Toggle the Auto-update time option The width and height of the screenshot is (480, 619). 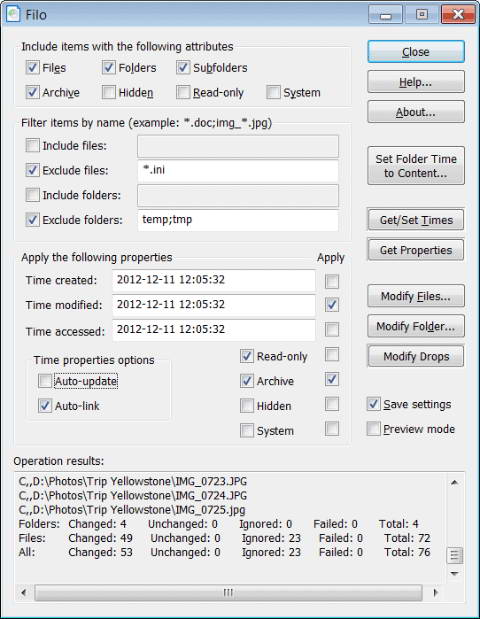[45, 381]
